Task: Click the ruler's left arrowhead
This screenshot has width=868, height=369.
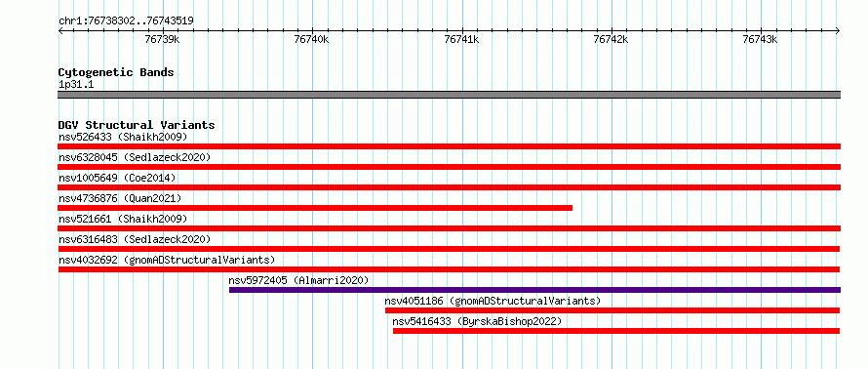Action: pyautogui.click(x=60, y=30)
